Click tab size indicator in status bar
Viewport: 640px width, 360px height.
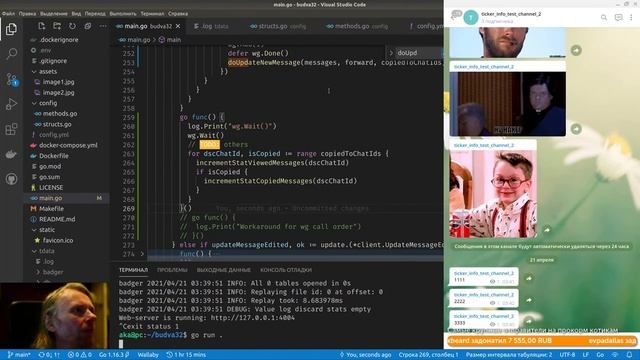(x=509, y=355)
